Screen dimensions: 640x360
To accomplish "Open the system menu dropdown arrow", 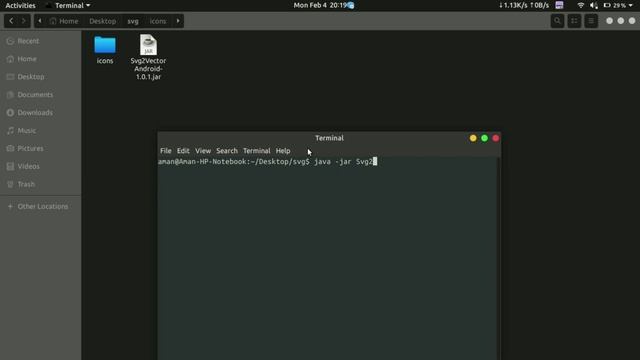I will 631,5.
